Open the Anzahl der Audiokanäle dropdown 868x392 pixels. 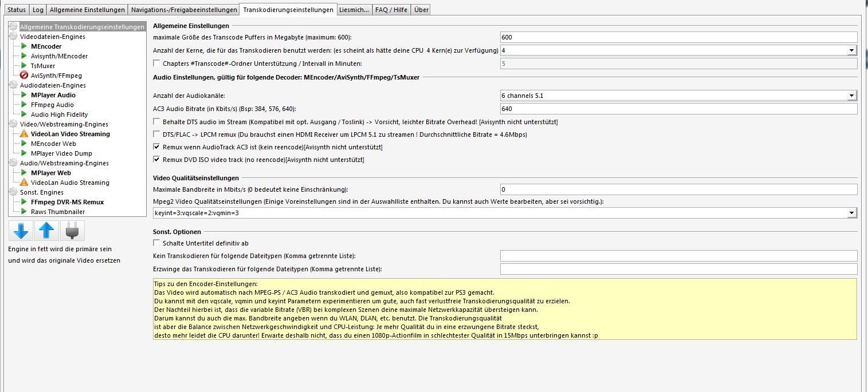click(x=852, y=96)
